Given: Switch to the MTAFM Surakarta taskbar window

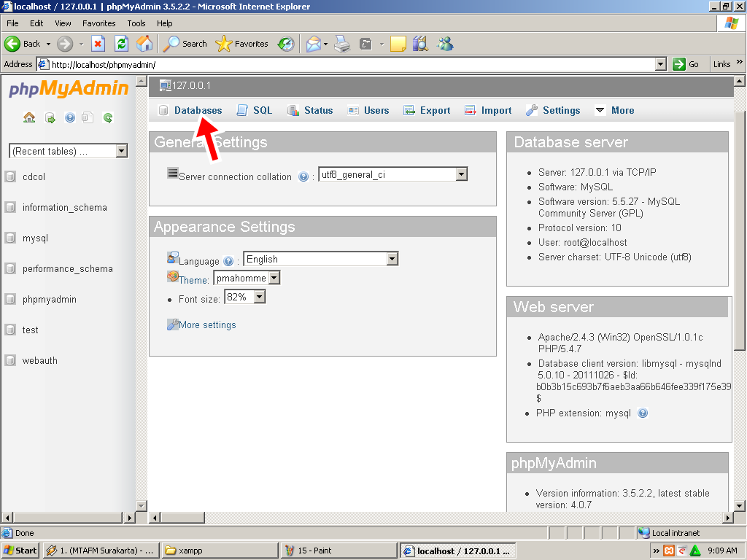Looking at the screenshot, I should click(x=101, y=551).
